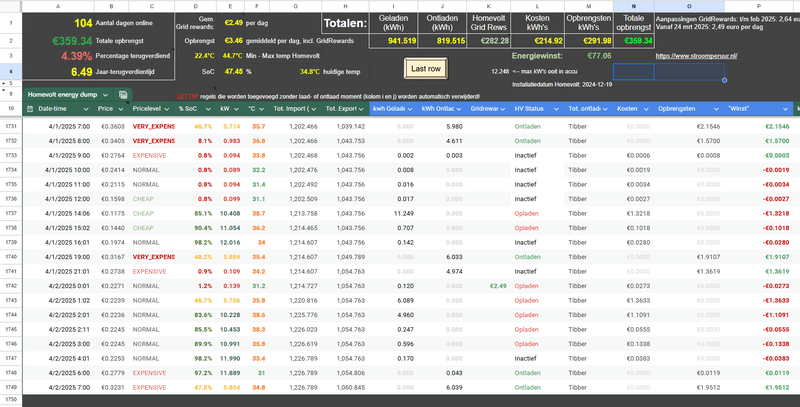Image resolution: width=800 pixels, height=407 pixels.
Task: Select row header 10
Action: 11,109
